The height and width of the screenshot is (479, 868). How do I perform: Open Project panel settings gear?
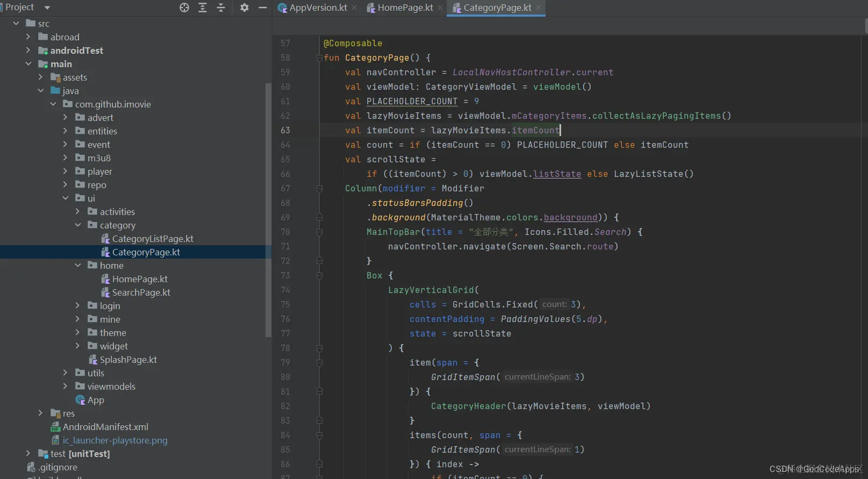click(x=245, y=8)
